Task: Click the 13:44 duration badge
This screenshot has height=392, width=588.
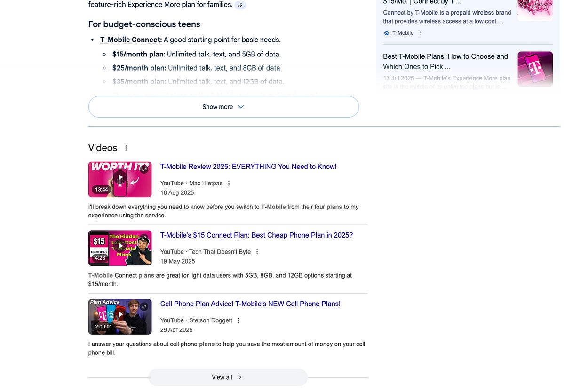Action: [101, 190]
